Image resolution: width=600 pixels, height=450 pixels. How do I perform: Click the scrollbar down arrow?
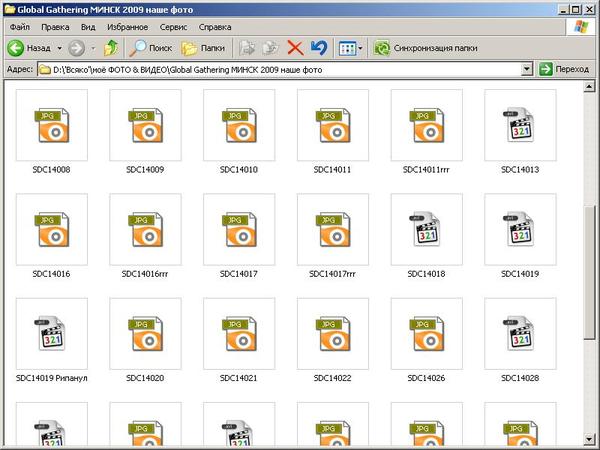click(x=589, y=438)
